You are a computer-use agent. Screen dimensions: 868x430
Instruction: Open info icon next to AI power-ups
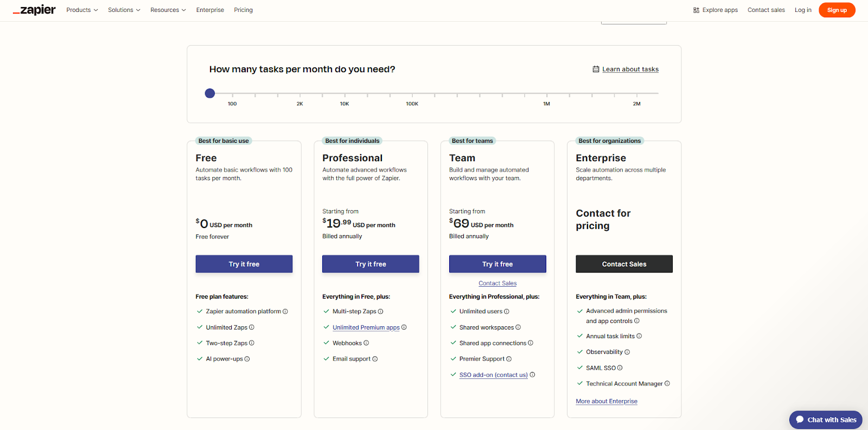247,359
